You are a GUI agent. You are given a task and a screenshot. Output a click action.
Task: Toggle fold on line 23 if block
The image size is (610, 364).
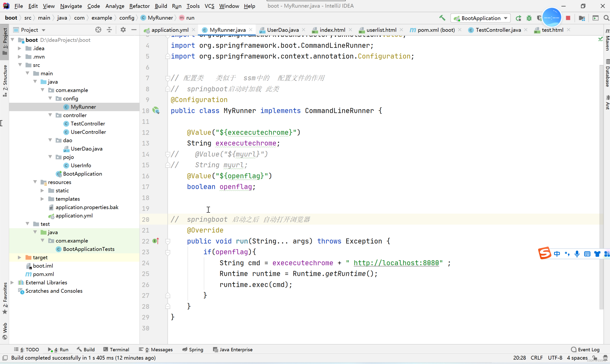pyautogui.click(x=168, y=252)
